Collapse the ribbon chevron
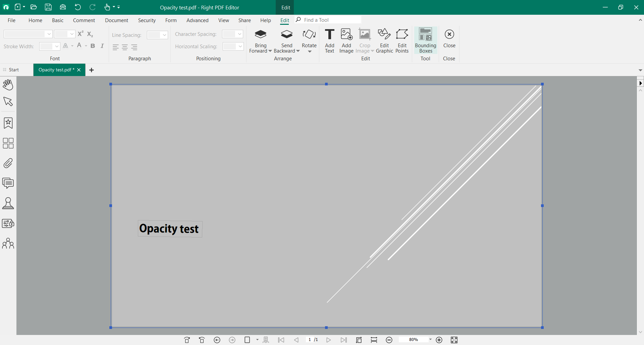644x345 pixels. click(x=640, y=20)
